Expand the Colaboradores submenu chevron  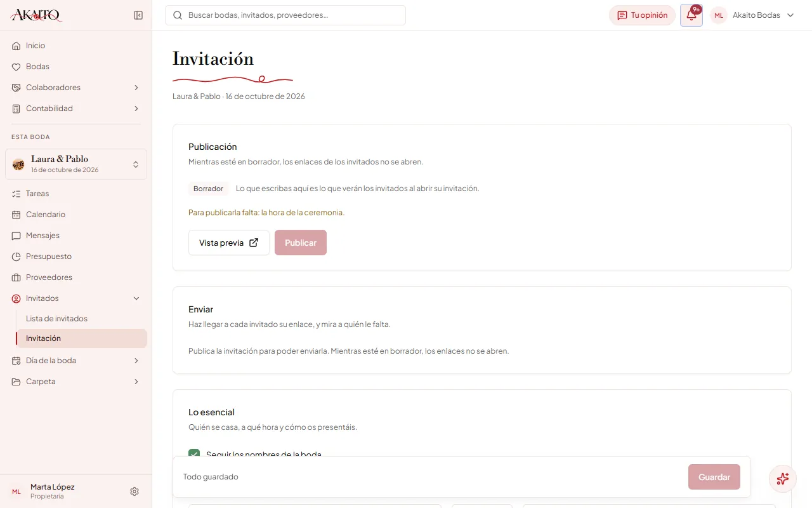tap(136, 88)
